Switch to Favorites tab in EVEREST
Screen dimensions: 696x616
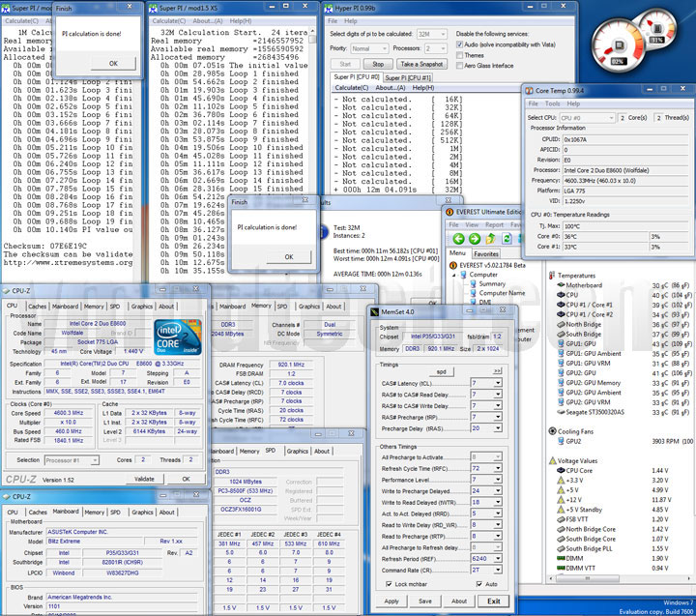pyautogui.click(x=486, y=254)
